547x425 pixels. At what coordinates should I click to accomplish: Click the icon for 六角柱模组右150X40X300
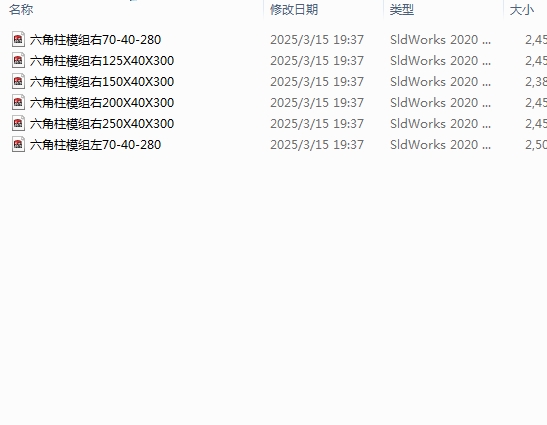[x=18, y=81]
